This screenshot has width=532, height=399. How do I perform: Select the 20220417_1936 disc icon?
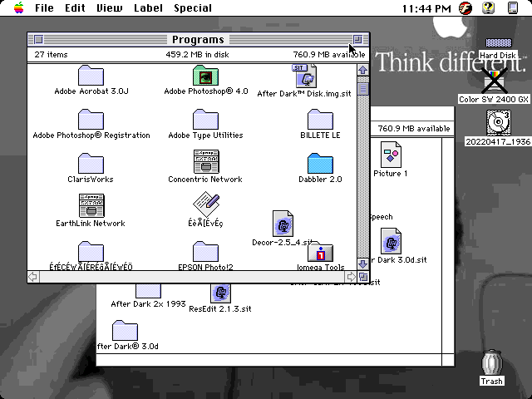coord(499,122)
